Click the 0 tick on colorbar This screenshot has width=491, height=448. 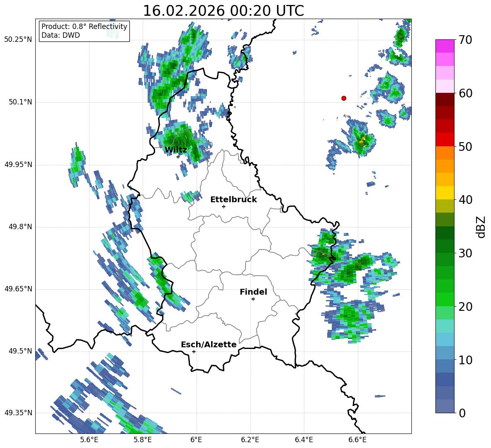click(462, 413)
